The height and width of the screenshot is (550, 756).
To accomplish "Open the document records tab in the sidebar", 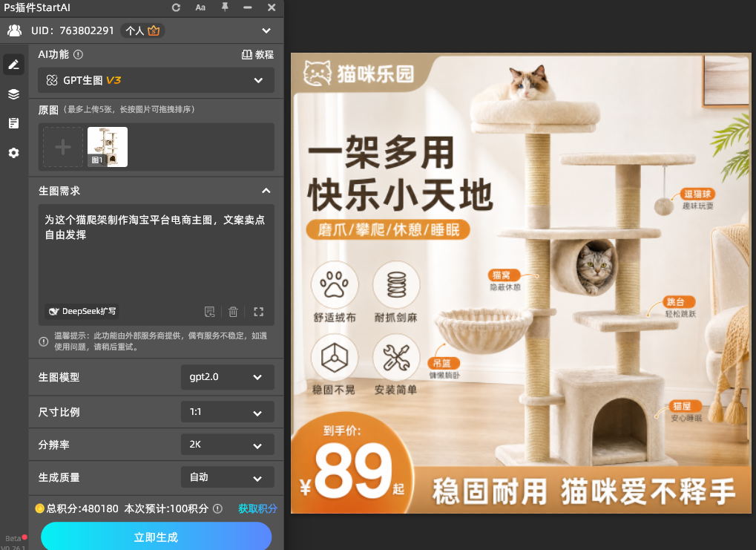I will pos(13,123).
